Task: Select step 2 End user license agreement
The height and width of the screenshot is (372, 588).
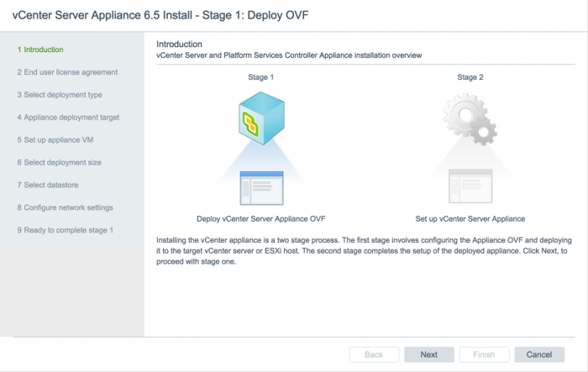Action: click(x=67, y=72)
